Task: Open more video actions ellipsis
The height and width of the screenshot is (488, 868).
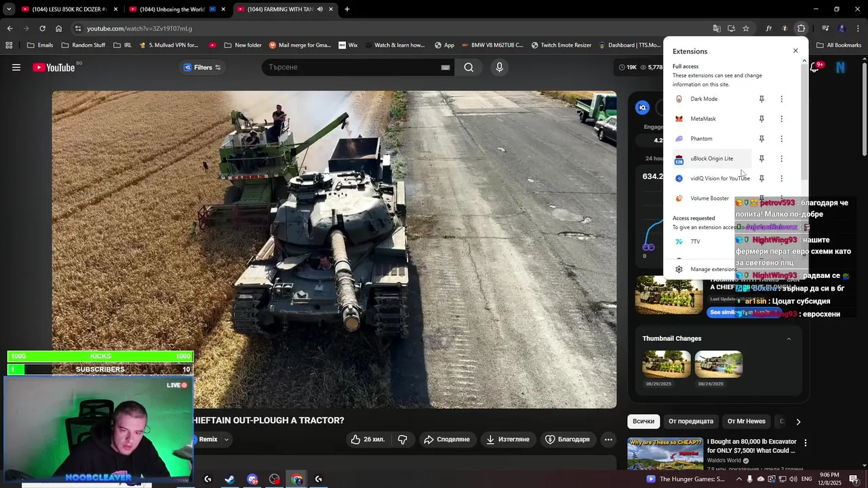Action: (608, 439)
